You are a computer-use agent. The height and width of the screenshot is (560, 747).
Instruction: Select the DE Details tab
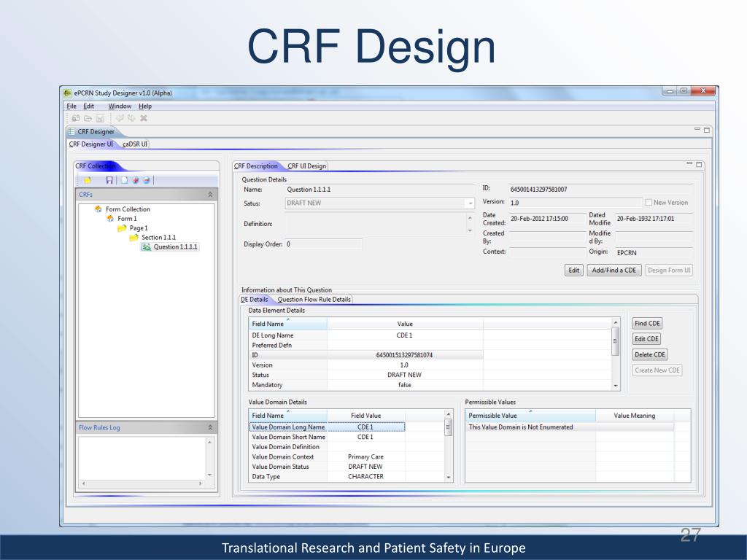255,300
